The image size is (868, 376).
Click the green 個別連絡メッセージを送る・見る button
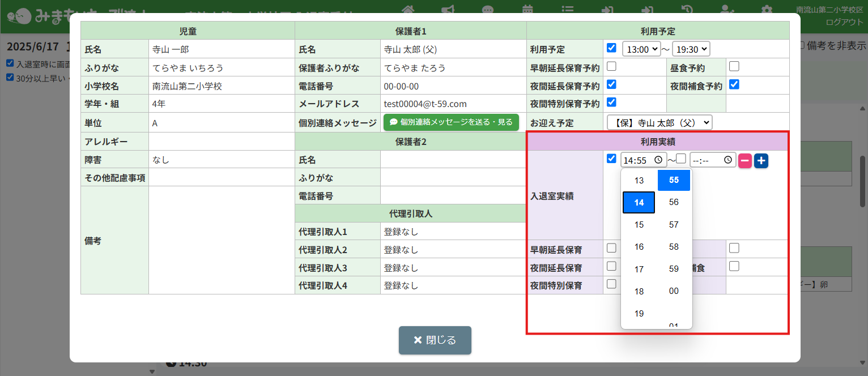[x=451, y=122]
